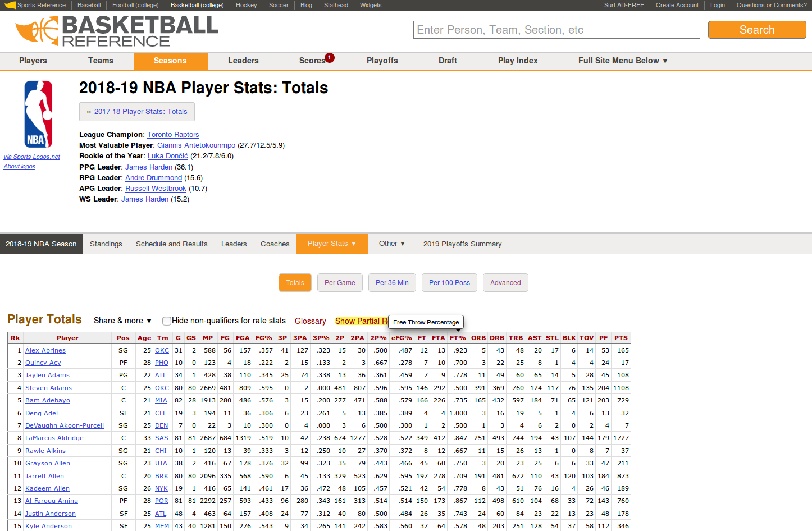
Task: Open the Baseball site link in top bar
Action: point(89,5)
